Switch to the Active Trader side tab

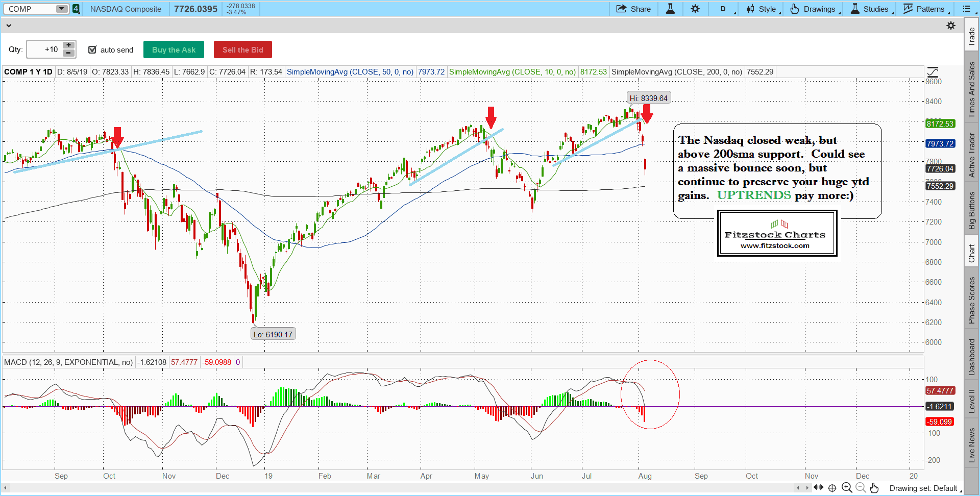(x=971, y=155)
